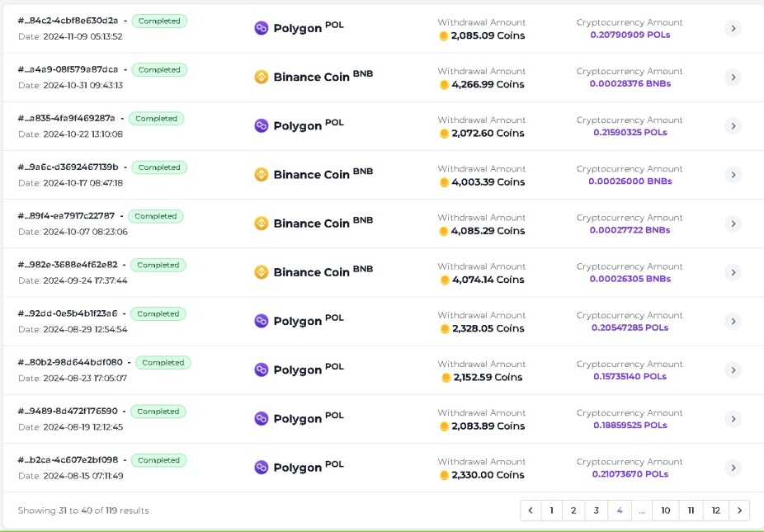The image size is (764, 532).
Task: Jump to page 12 of results
Action: (x=715, y=510)
